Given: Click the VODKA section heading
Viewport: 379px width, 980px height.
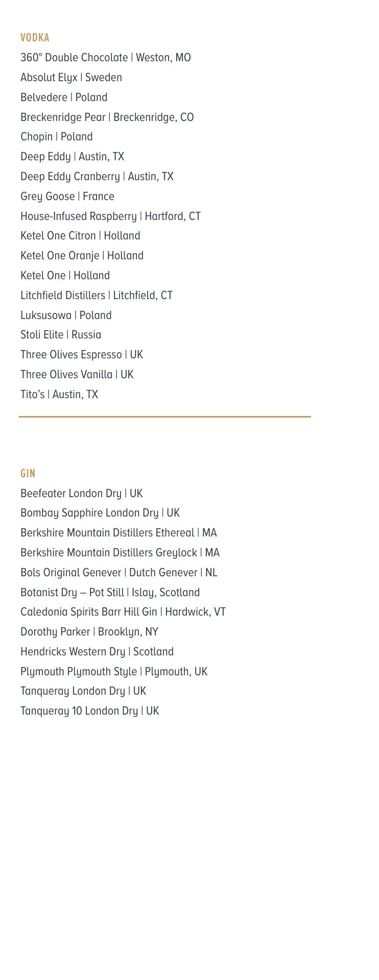Looking at the screenshot, I should 35,38.
